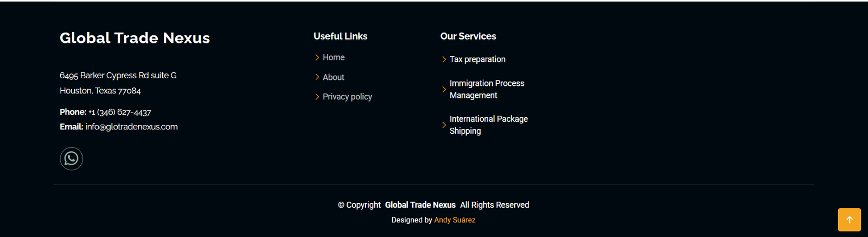Click the Barker Cypress Rd street address
868x237 pixels.
118,76
